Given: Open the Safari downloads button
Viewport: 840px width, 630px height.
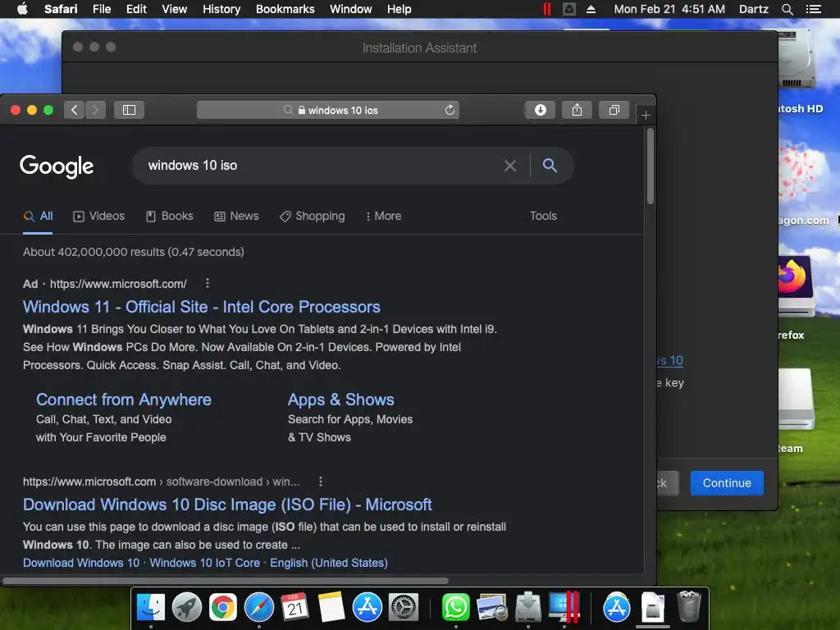Looking at the screenshot, I should pos(540,110).
